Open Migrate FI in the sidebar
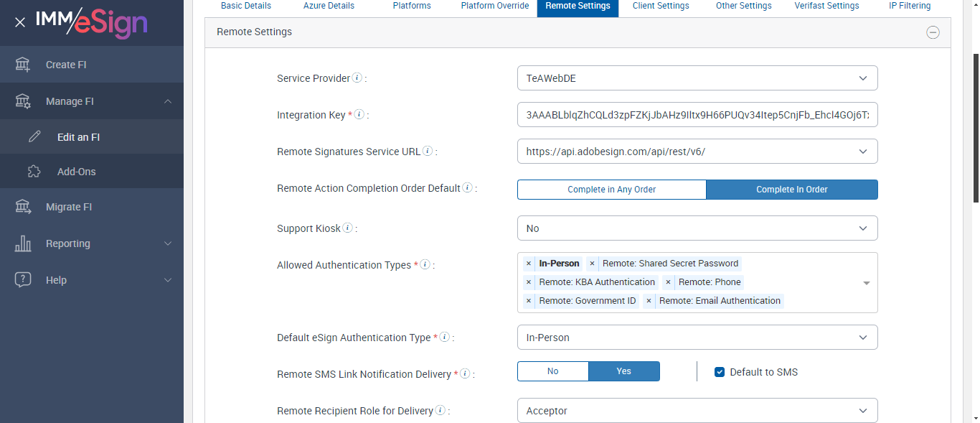The image size is (980, 423). click(69, 207)
